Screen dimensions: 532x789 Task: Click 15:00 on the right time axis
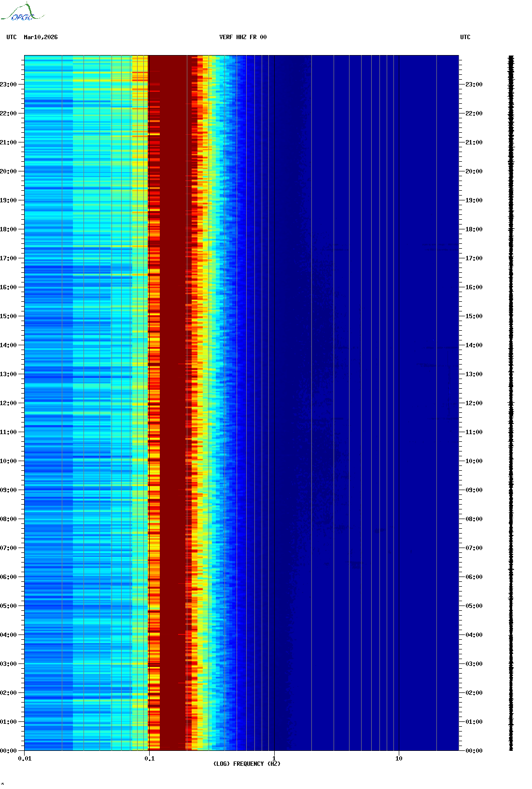tap(474, 316)
